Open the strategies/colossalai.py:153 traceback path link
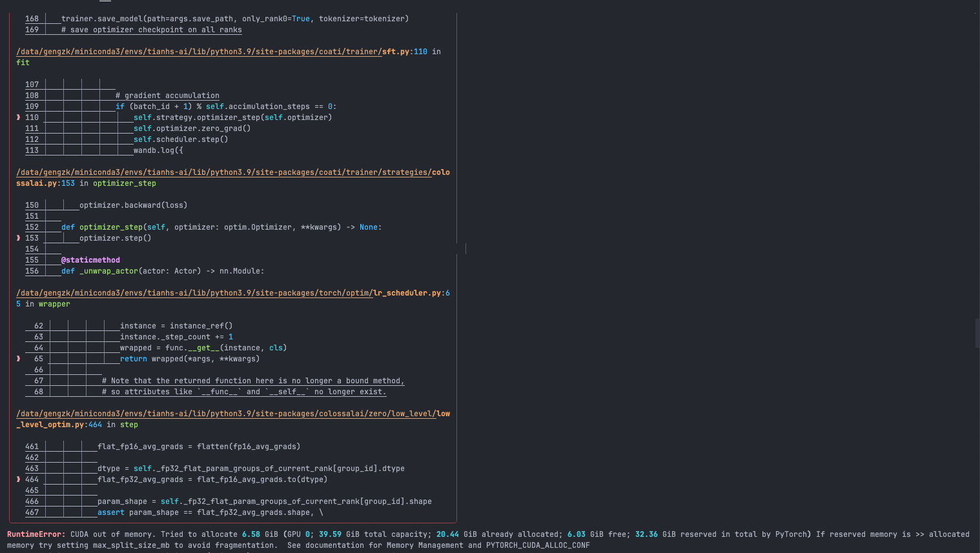 [x=233, y=172]
